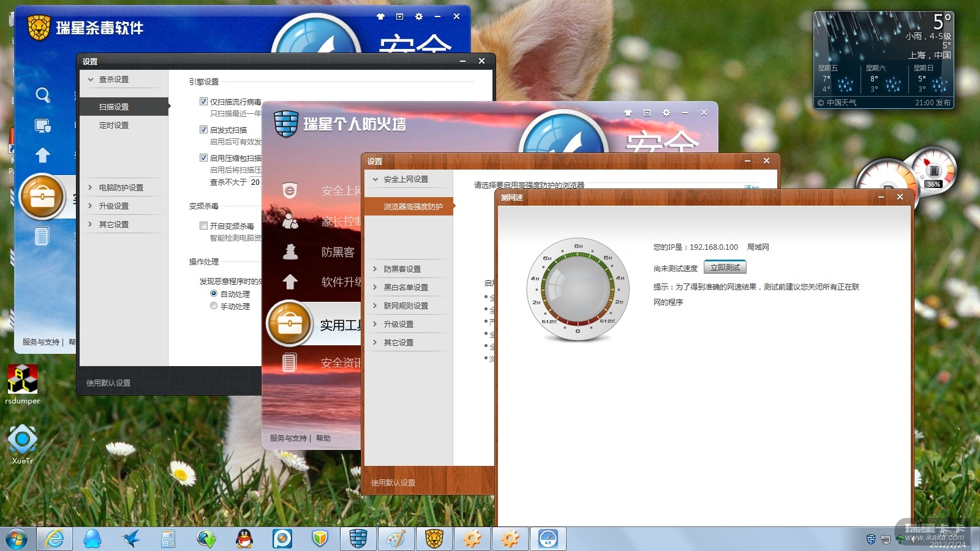Open the security news document icon in firewall
The height and width of the screenshot is (551, 980).
[x=289, y=362]
